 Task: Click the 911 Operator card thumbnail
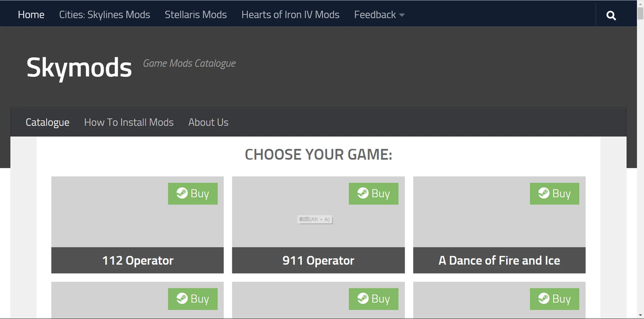click(318, 212)
